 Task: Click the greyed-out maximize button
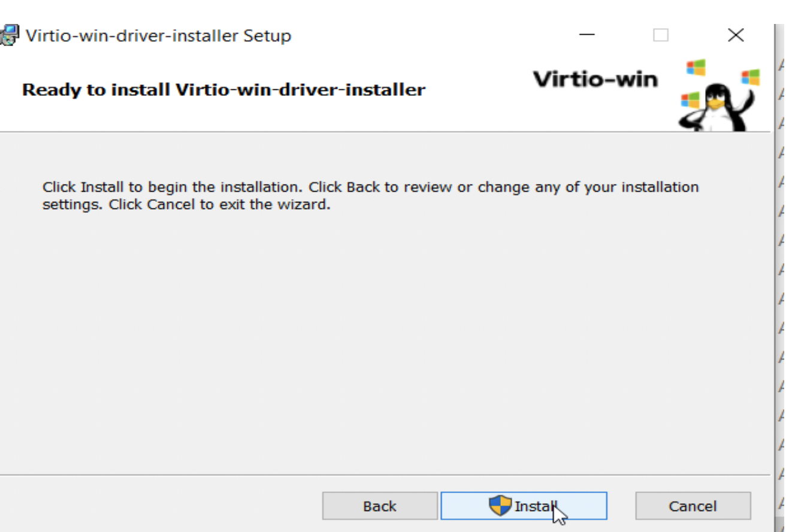pos(661,35)
